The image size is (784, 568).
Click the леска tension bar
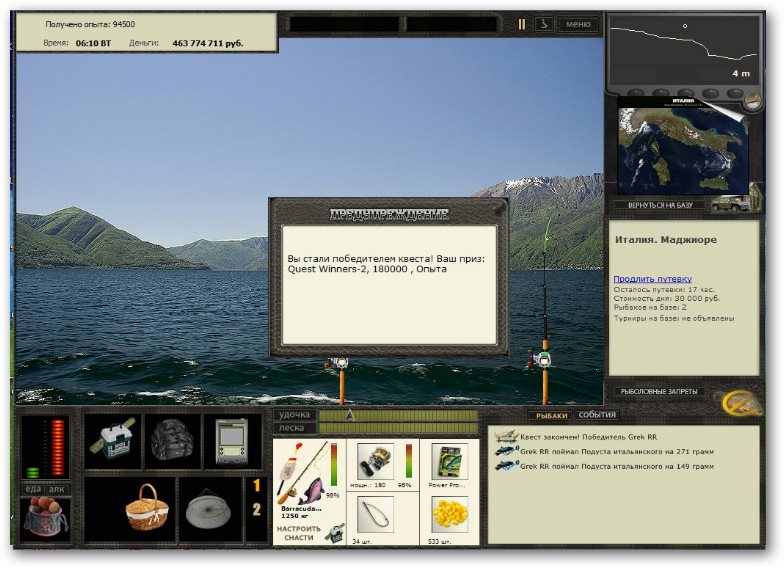pos(398,428)
